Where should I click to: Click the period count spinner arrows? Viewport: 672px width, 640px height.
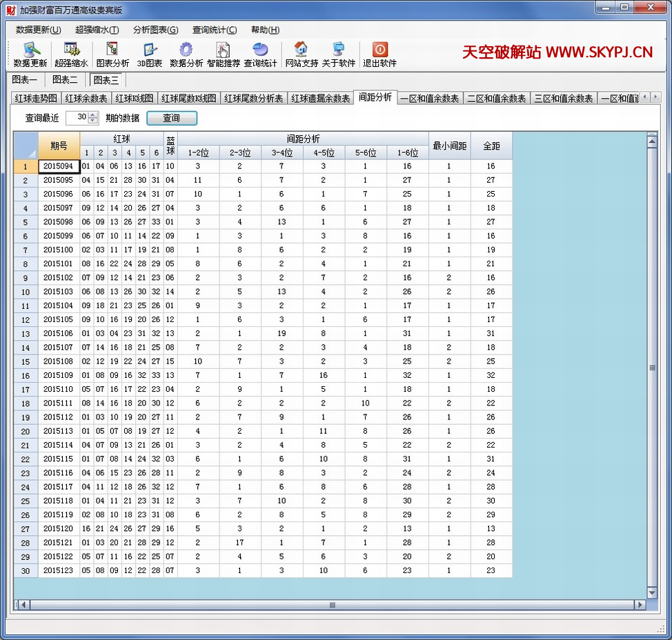pyautogui.click(x=94, y=118)
